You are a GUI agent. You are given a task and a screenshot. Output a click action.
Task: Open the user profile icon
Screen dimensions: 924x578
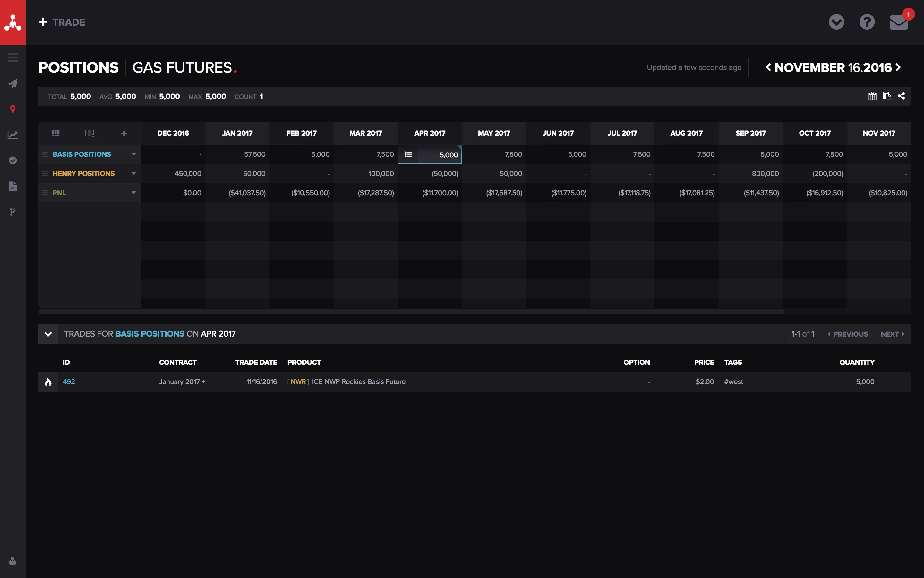tap(13, 560)
